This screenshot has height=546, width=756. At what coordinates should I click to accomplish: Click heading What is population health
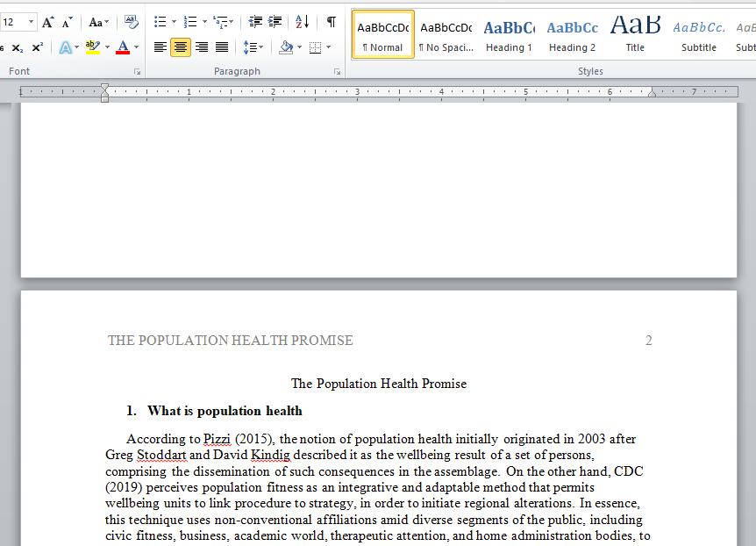pos(225,411)
